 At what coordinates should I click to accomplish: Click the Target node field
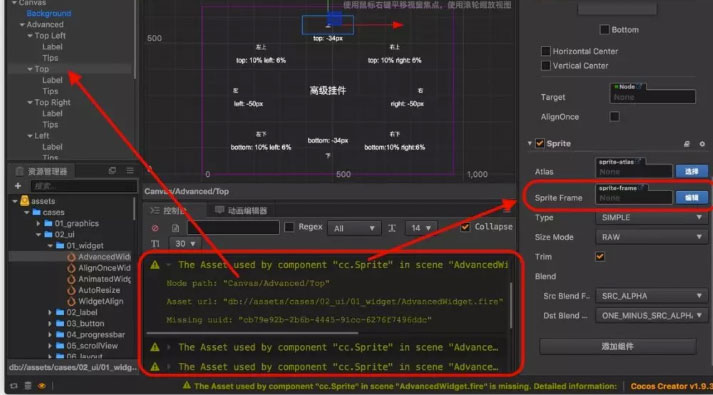click(652, 97)
